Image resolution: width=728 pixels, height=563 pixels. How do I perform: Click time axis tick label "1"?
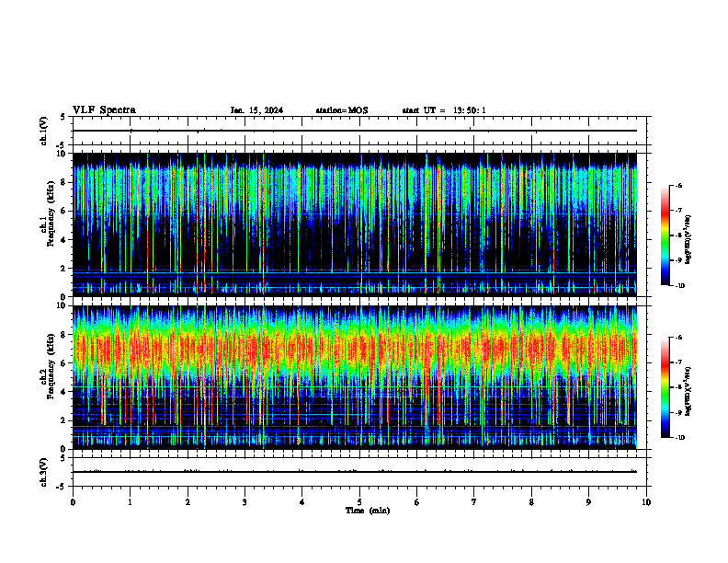pyautogui.click(x=130, y=502)
